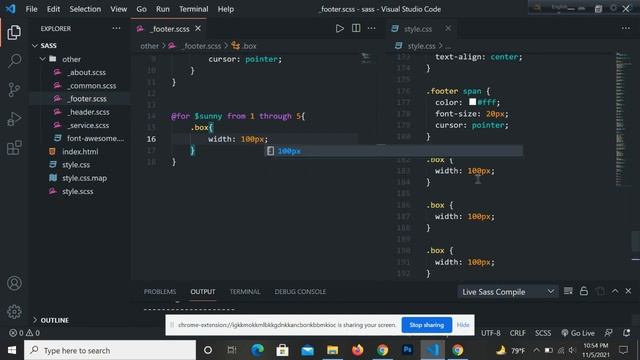Open index.html in explorer
Viewport: 640px width, 360px height.
click(80, 151)
